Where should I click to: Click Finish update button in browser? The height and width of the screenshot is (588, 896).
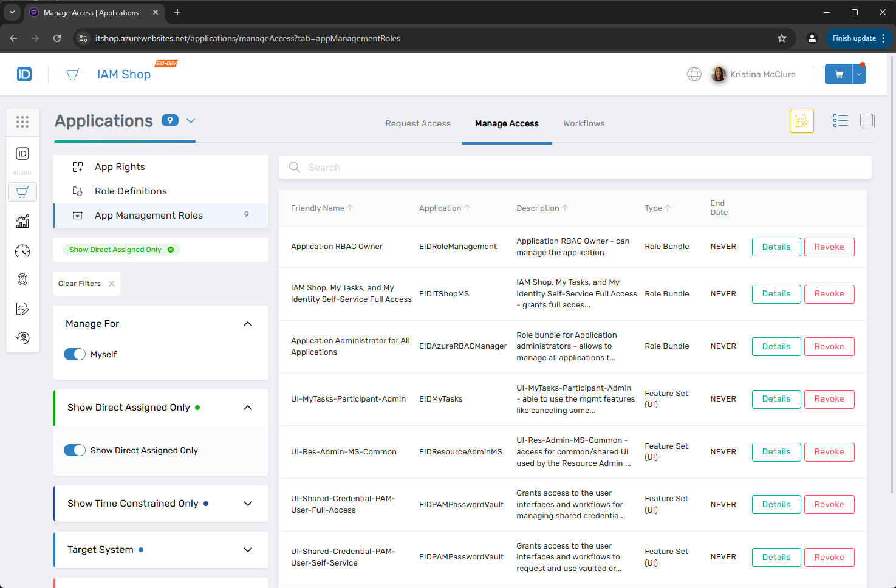click(x=858, y=38)
